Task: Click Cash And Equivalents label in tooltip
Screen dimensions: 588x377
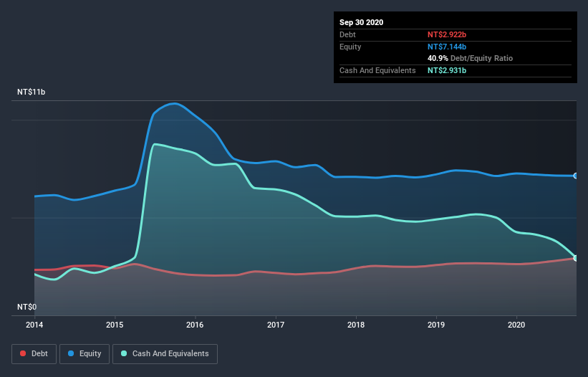Action: coord(377,70)
